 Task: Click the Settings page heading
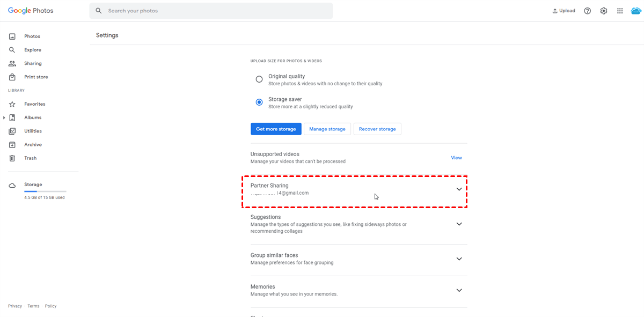[107, 35]
